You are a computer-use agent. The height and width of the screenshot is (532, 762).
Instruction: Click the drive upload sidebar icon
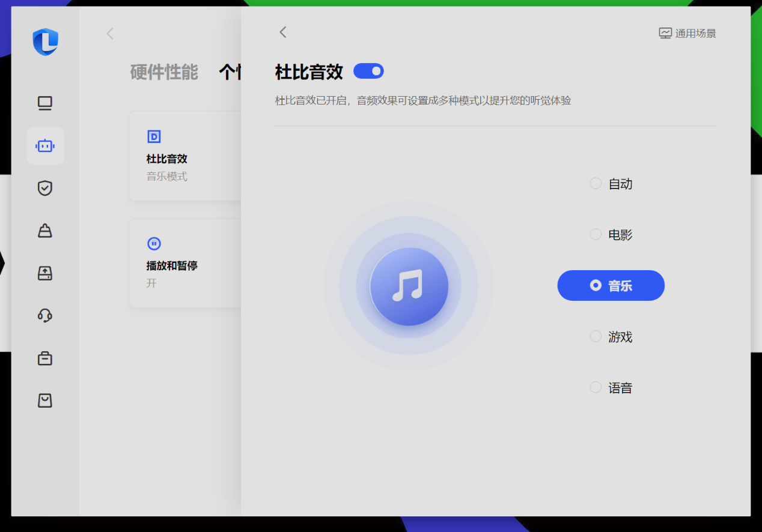(x=45, y=273)
